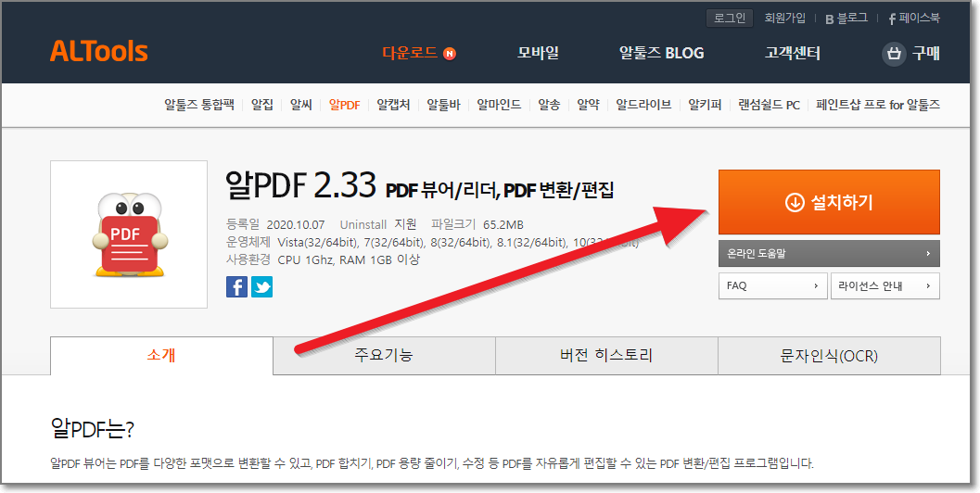Click the ALTools logo
Viewport: 980px width, 493px height.
(x=99, y=52)
